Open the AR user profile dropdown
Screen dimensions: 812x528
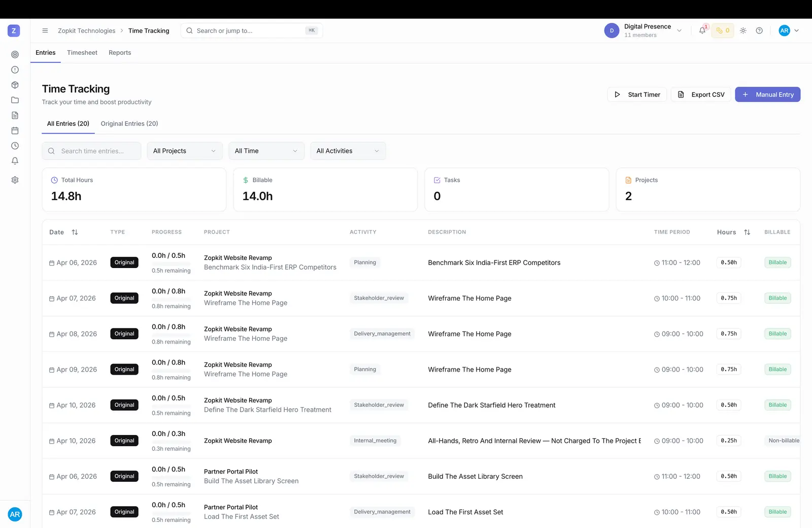pos(789,30)
